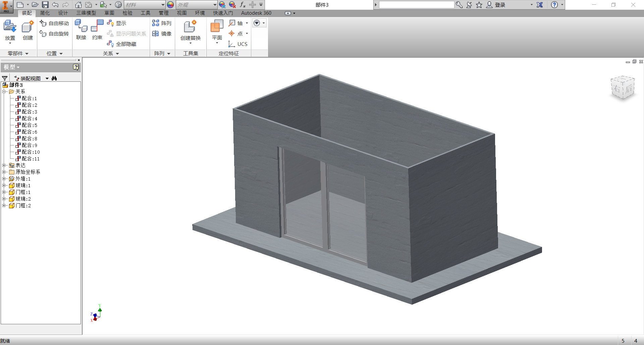
Task: Expand the 原始坐标系 folder
Action: point(4,172)
